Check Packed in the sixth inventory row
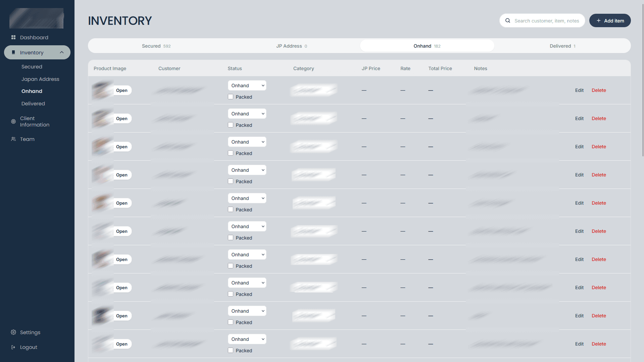 [231, 238]
